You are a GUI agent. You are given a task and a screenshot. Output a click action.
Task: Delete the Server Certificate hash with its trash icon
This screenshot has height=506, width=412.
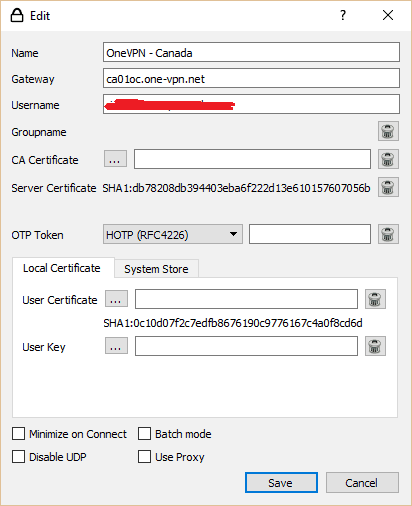pyautogui.click(x=388, y=187)
